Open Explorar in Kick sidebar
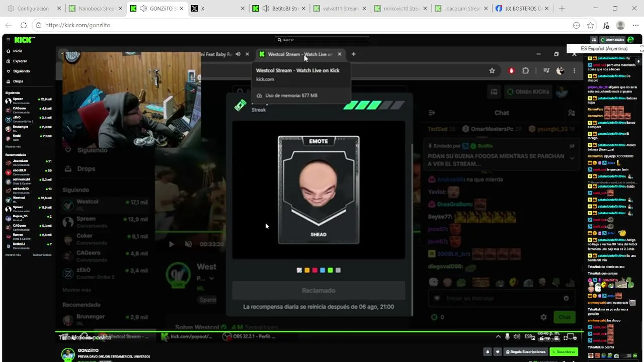Viewport: 644px width, 362px height. click(x=20, y=61)
